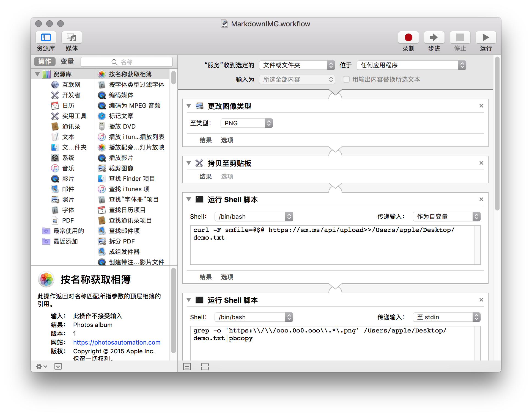Switch to the 变量 tab

67,62
